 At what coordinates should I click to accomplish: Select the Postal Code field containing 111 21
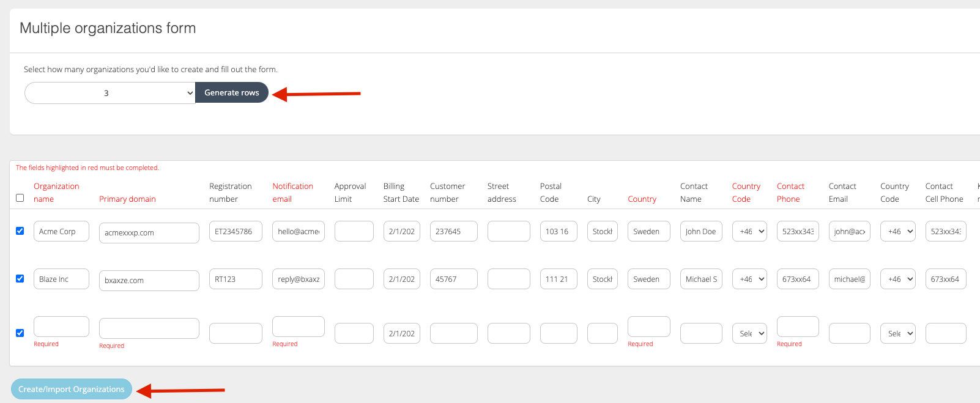pos(558,279)
